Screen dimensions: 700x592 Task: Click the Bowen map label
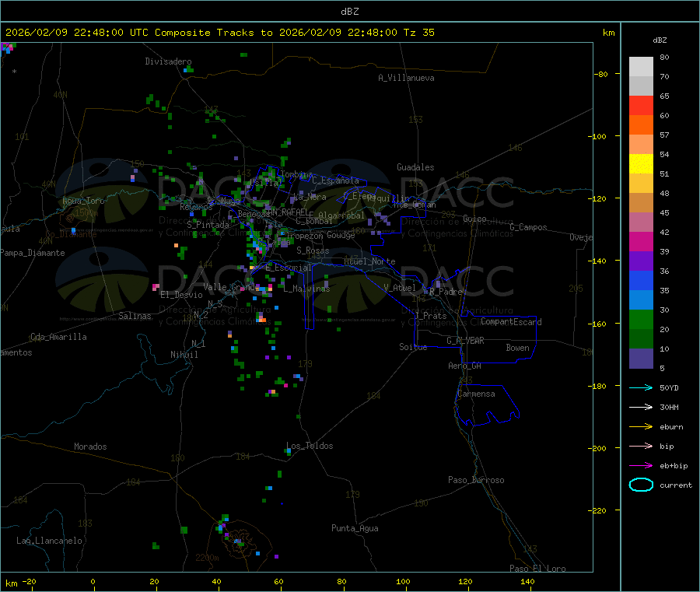pyautogui.click(x=518, y=348)
